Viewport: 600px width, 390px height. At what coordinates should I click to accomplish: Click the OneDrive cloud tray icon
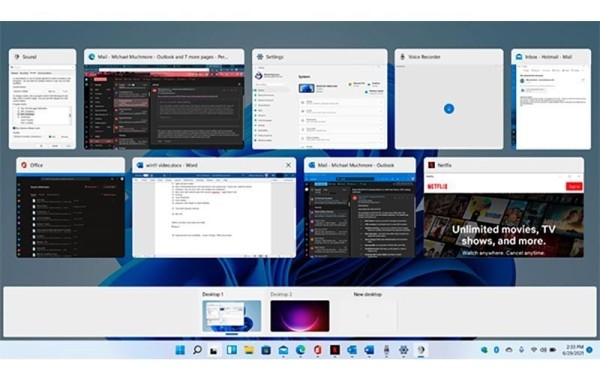tap(509, 350)
